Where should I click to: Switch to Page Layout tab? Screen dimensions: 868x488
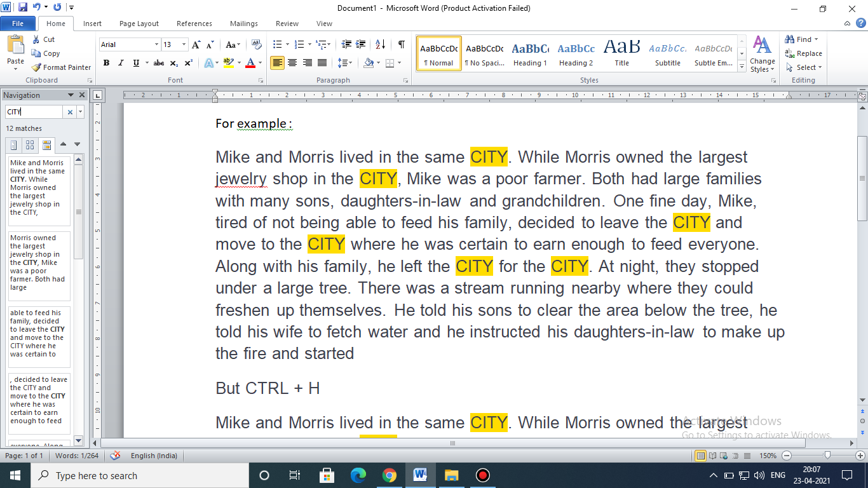tap(139, 24)
